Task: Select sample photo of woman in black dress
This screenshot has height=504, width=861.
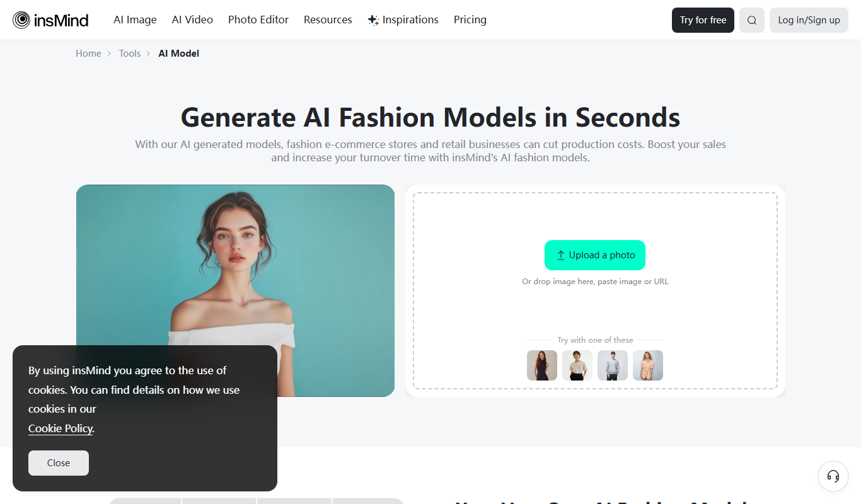Action: pos(542,365)
